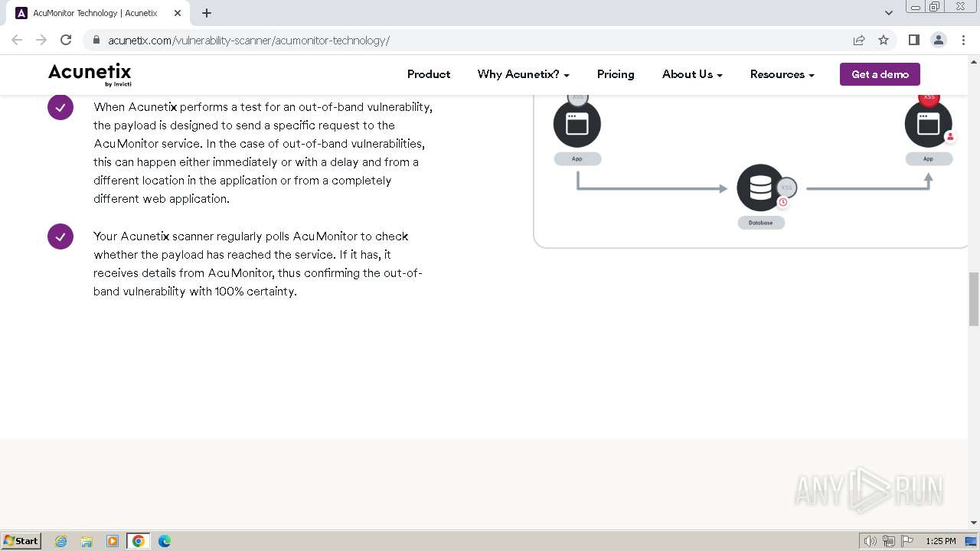Expand the Resources dropdown
The image size is (980, 551).
pos(782,74)
